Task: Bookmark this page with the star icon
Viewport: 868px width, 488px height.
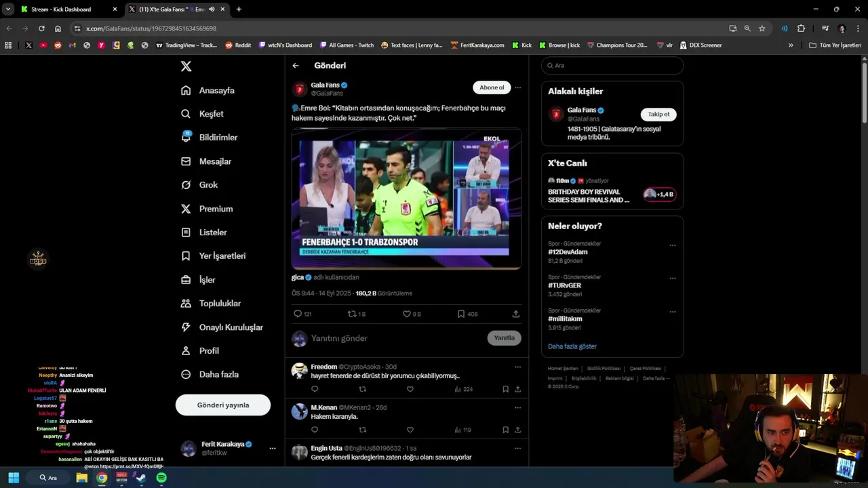Action: tap(762, 28)
